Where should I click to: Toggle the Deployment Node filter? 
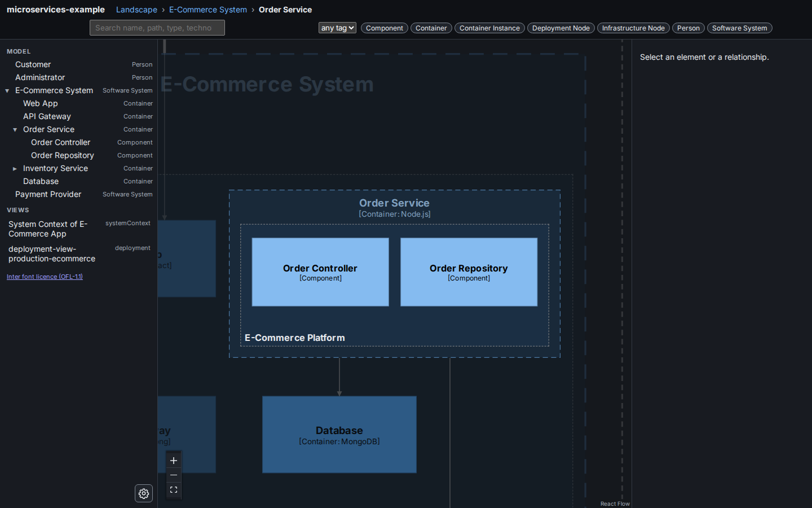561,28
